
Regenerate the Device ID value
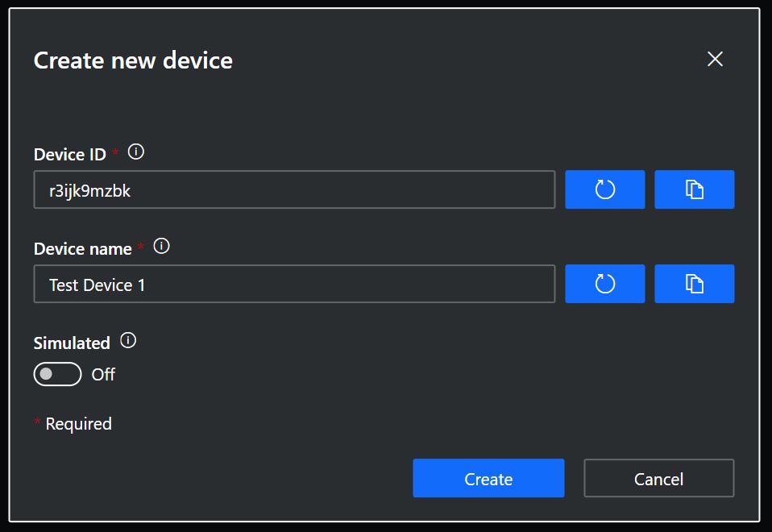tap(604, 189)
